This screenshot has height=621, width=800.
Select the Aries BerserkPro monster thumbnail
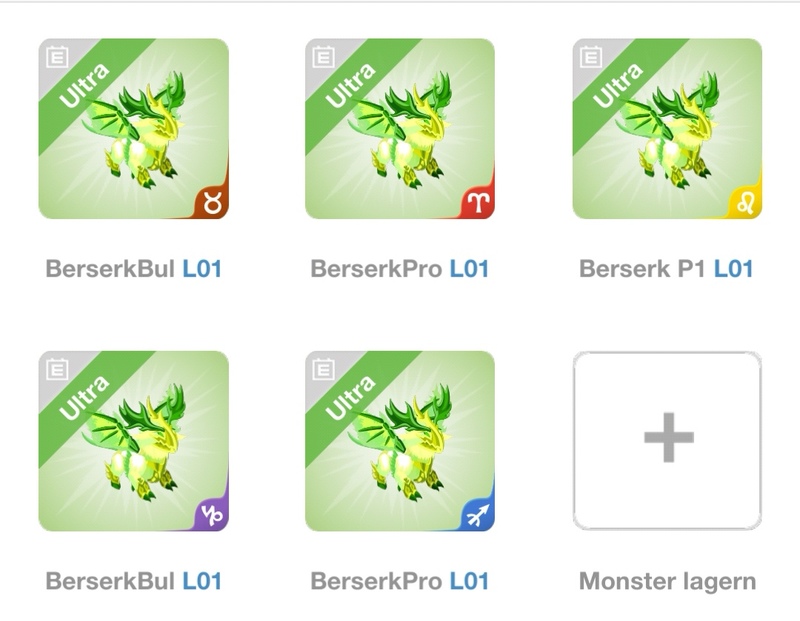[x=400, y=129]
